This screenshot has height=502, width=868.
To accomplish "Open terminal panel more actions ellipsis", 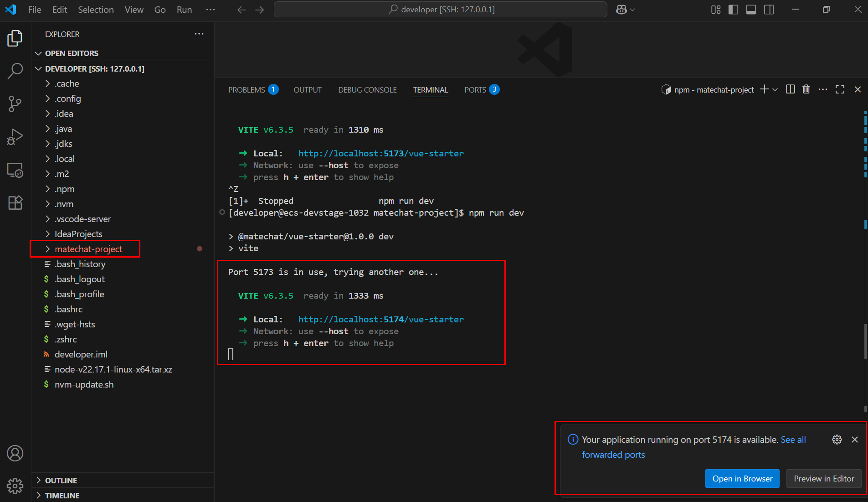I will tap(823, 89).
